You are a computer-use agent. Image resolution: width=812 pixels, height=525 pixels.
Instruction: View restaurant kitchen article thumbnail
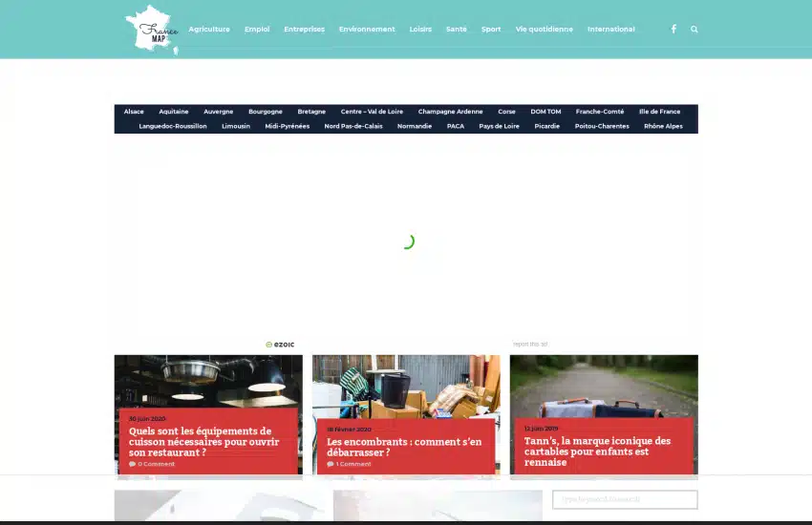208,381
